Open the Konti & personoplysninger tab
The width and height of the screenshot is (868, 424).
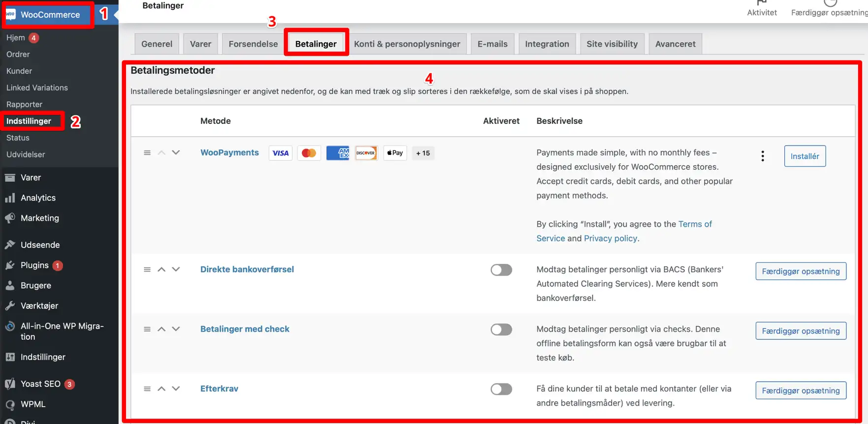tap(407, 44)
